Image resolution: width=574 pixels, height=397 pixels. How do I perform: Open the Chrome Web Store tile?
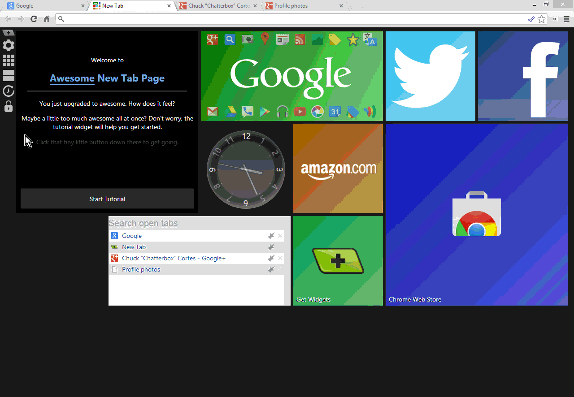point(477,215)
